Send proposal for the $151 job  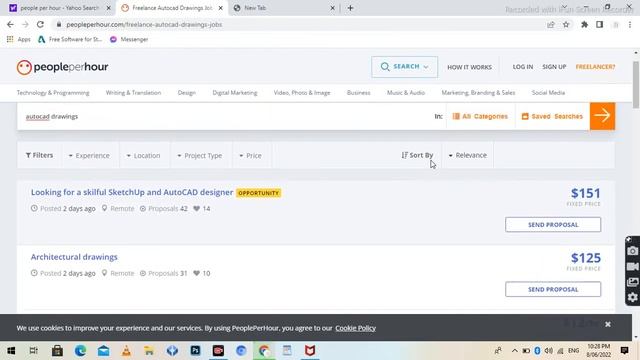coord(553,224)
